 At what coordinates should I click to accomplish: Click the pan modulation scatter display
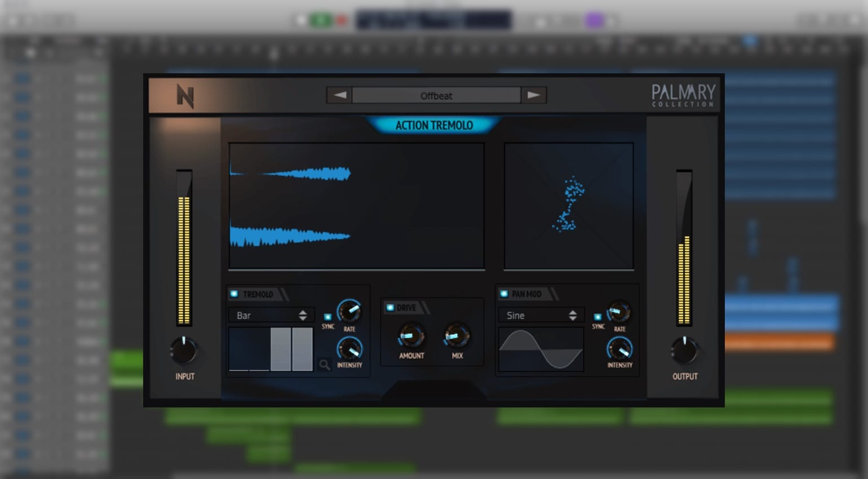click(x=568, y=206)
